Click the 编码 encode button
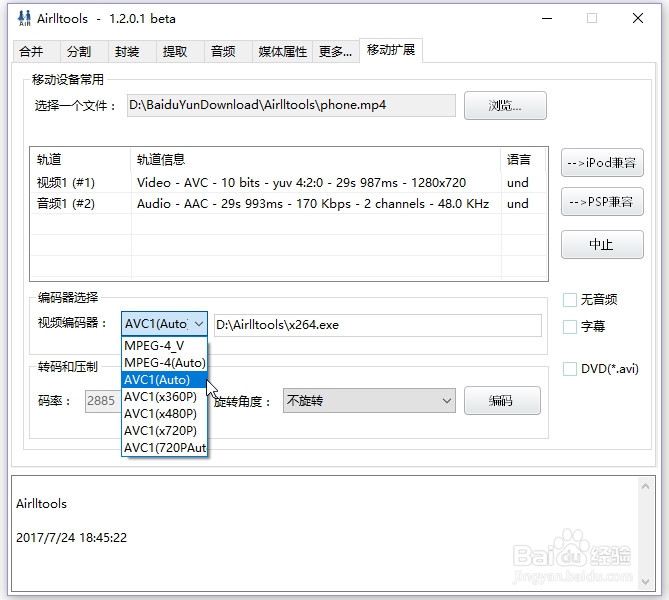669x600 pixels. [x=502, y=401]
